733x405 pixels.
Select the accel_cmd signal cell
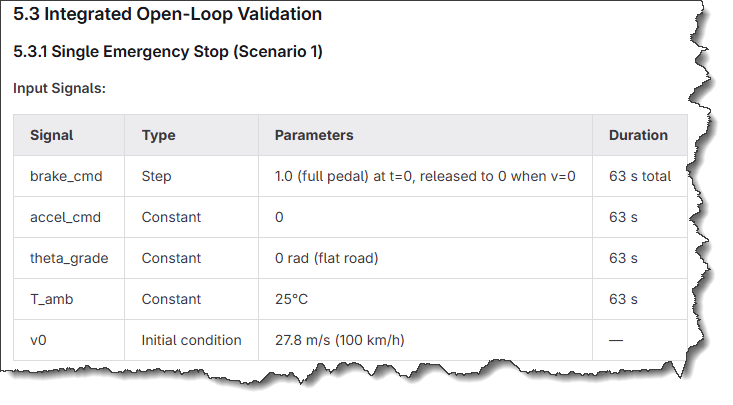[65, 217]
